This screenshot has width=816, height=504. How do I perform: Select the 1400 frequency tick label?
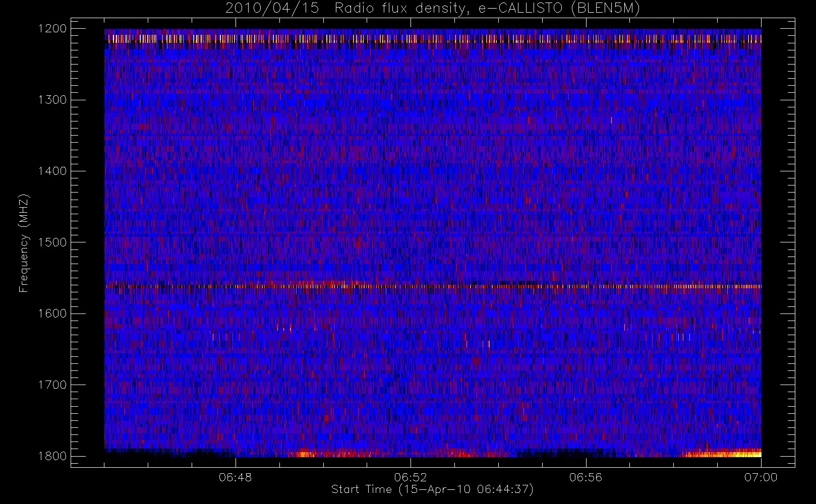tap(53, 171)
